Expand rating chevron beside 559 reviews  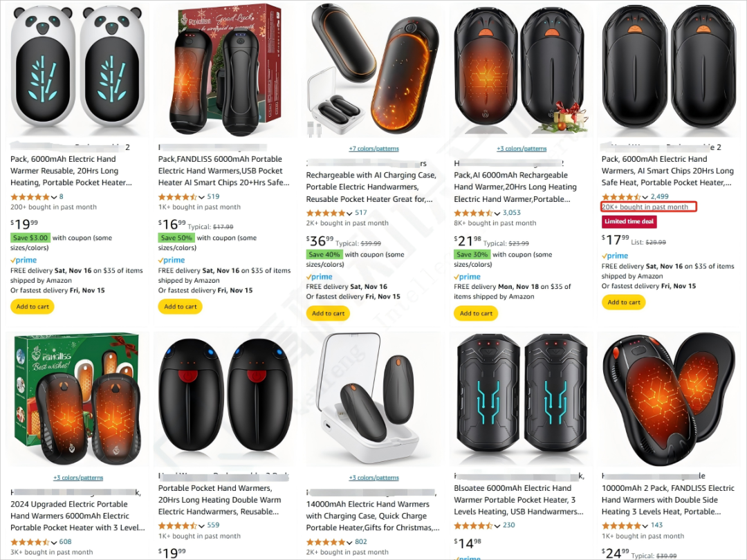pos(201,526)
